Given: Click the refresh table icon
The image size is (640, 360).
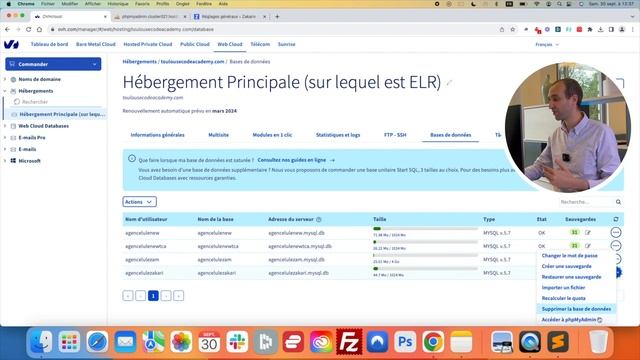Looking at the screenshot, I should (616, 219).
